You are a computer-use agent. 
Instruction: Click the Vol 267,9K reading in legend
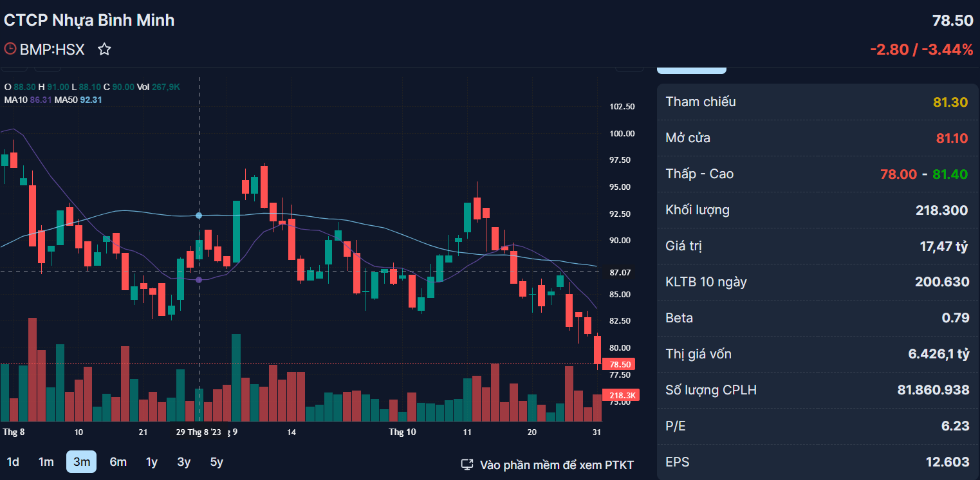click(x=159, y=87)
